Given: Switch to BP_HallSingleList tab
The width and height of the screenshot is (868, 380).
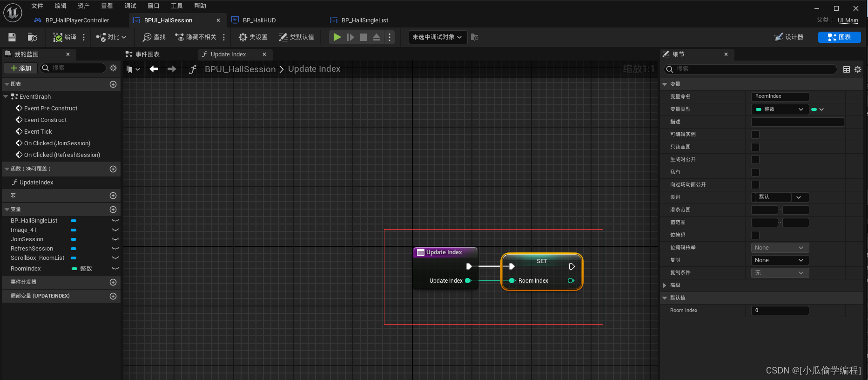Looking at the screenshot, I should click(359, 20).
